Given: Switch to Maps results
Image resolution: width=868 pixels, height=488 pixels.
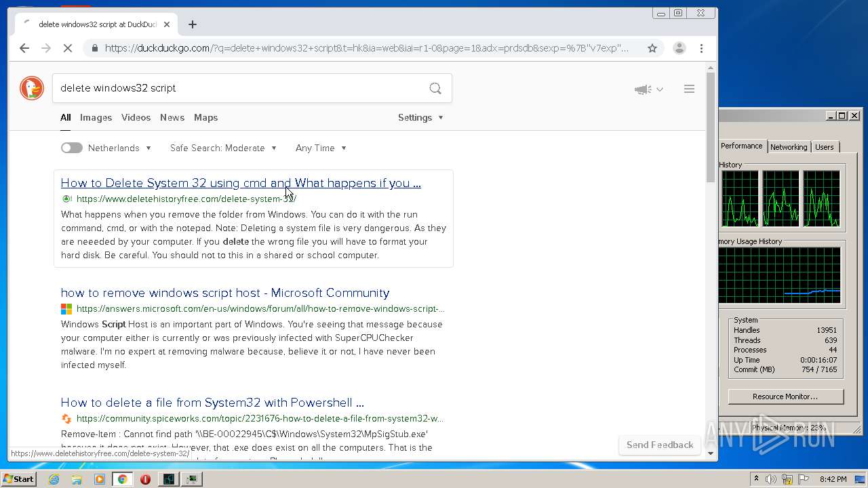Looking at the screenshot, I should [x=205, y=117].
